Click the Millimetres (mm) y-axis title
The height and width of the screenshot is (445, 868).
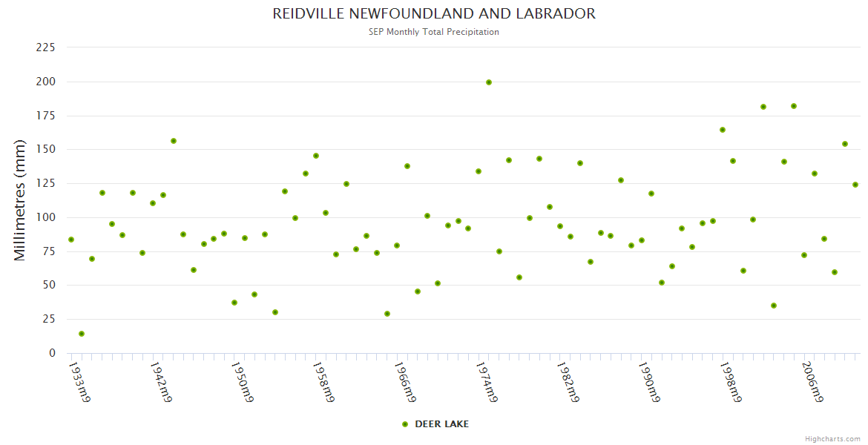(20, 200)
